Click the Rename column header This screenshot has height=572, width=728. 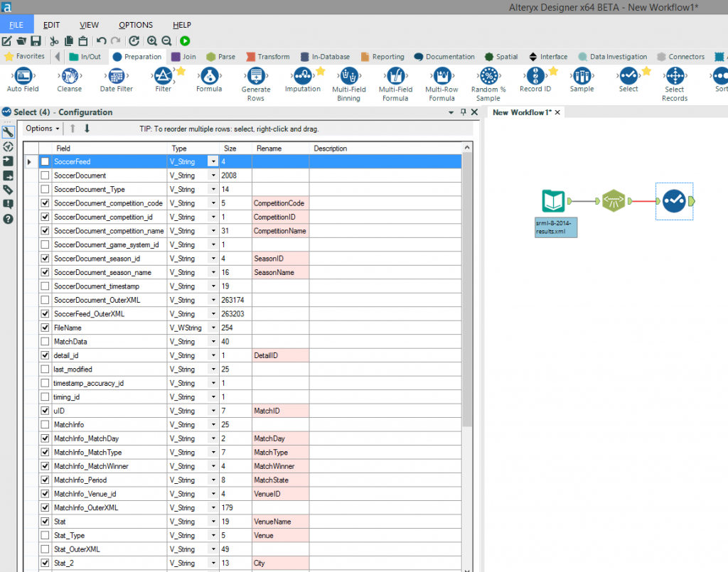click(x=280, y=149)
